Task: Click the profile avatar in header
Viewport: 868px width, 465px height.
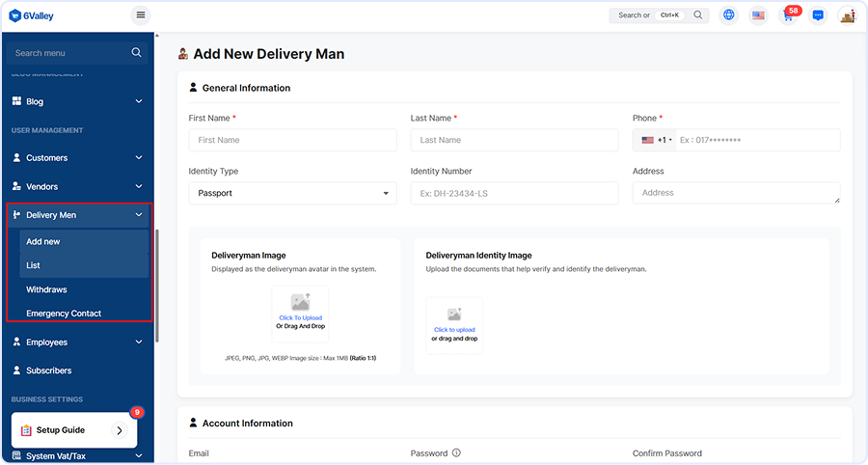Action: coord(847,15)
